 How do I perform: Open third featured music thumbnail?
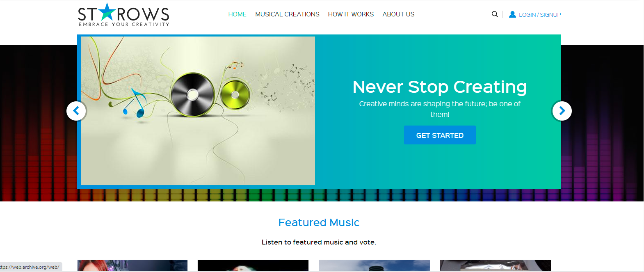pyautogui.click(x=375, y=265)
